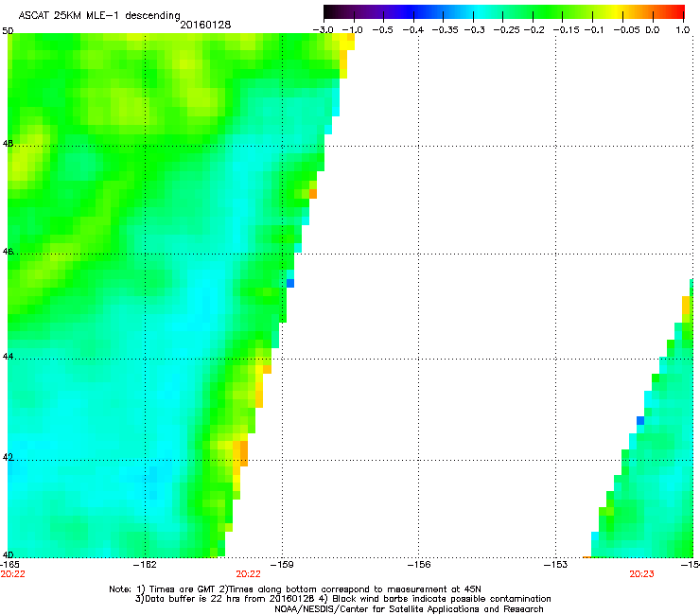The height and width of the screenshot is (615, 700).
Task: Click the title text "ASCAT 25KM MLE-1 descending"
Action: pos(99,16)
